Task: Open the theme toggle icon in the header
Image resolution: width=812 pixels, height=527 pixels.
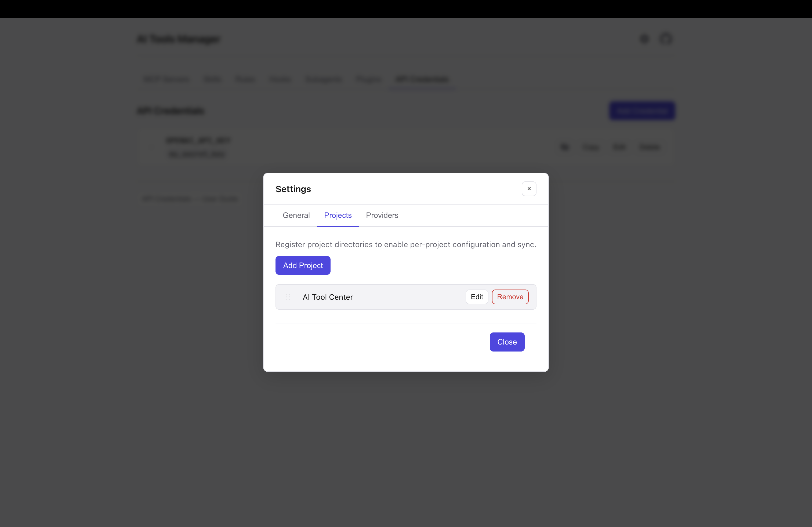Action: [644, 39]
